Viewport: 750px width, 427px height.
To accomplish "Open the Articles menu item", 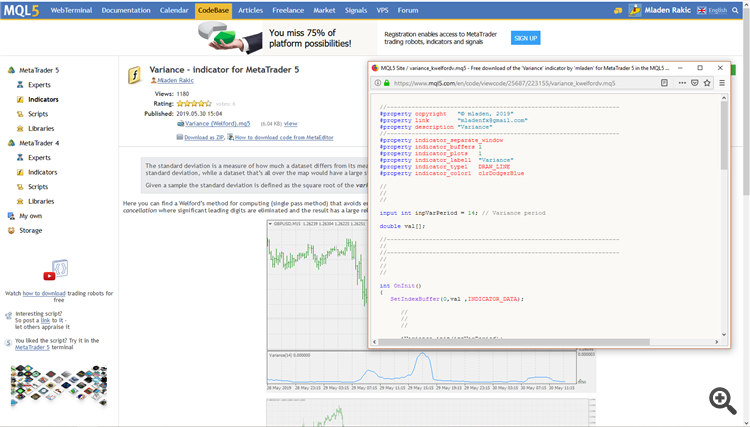I will [251, 10].
